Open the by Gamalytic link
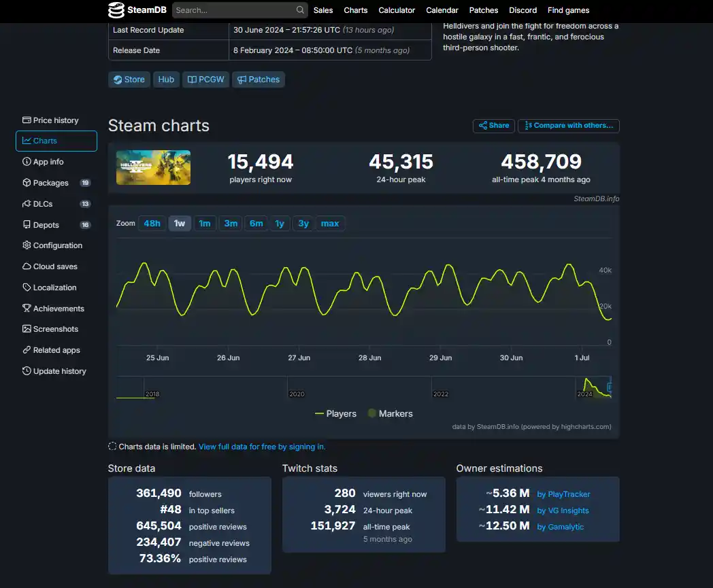 click(x=560, y=527)
